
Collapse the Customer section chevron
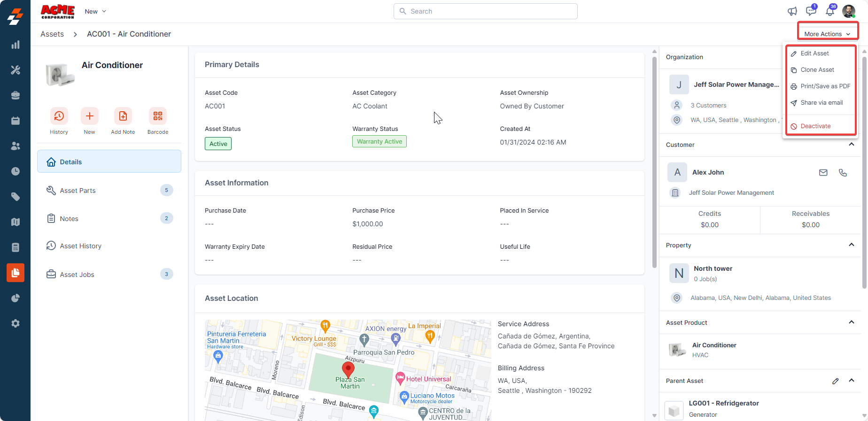point(851,145)
